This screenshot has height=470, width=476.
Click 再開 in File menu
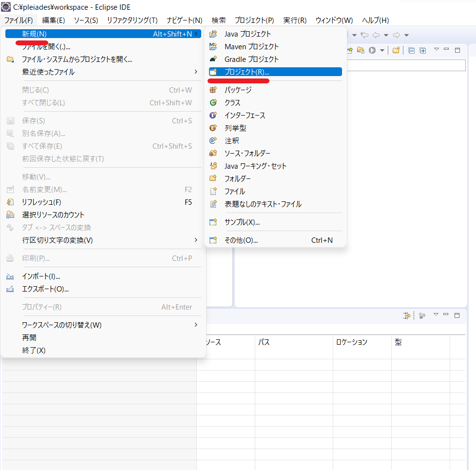tap(103, 337)
